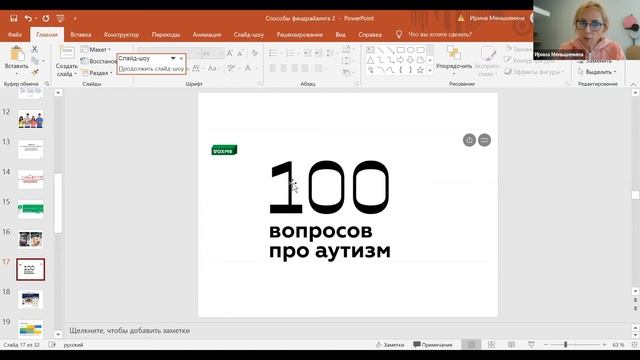Toggle the Примечания comments pane
This screenshot has width=640, height=360.
point(433,345)
